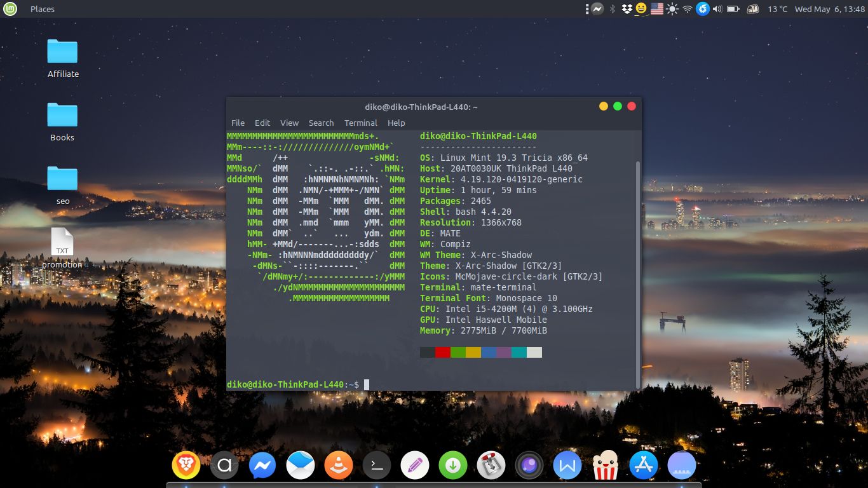Open the Search menu in the terminal

(x=321, y=123)
